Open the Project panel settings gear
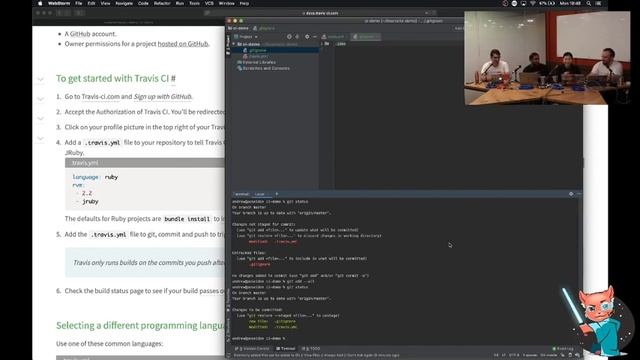The height and width of the screenshot is (360, 640). tap(307, 37)
